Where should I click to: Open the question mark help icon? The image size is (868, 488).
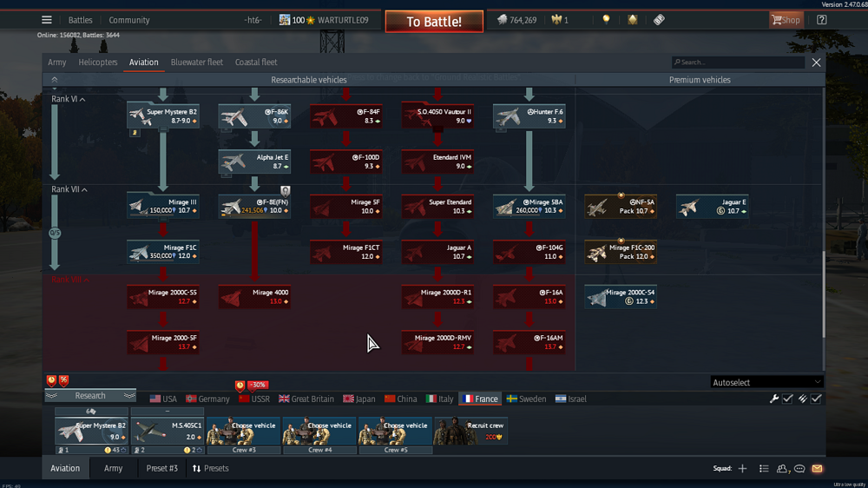click(x=821, y=20)
